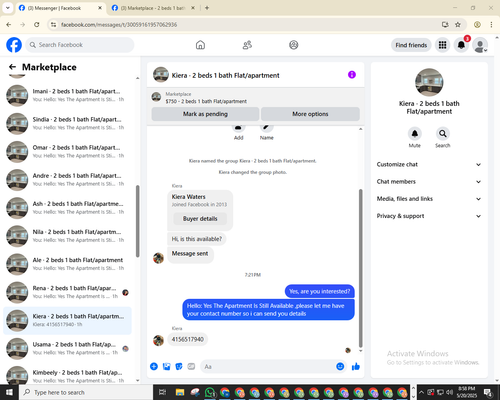Search in conversation using the magnifier icon
This screenshot has width=500, height=400.
click(x=443, y=134)
